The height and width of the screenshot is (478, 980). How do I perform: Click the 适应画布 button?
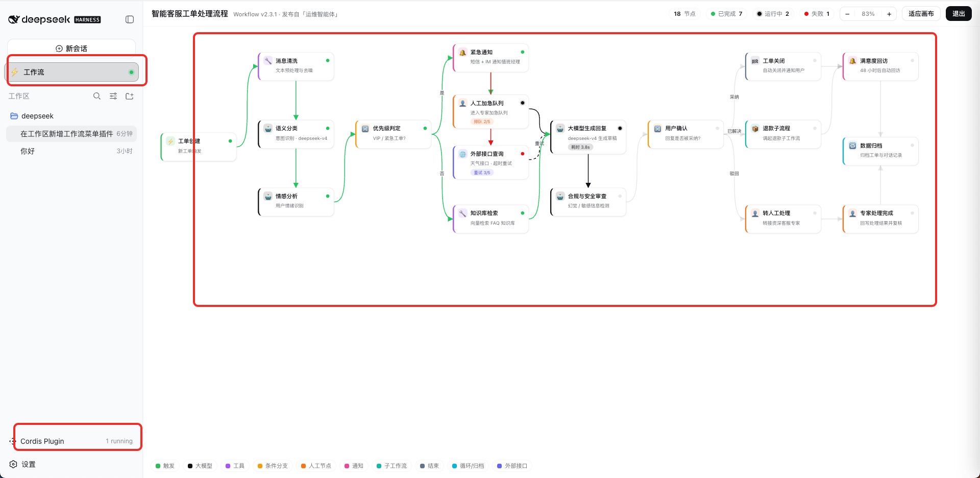tap(921, 14)
